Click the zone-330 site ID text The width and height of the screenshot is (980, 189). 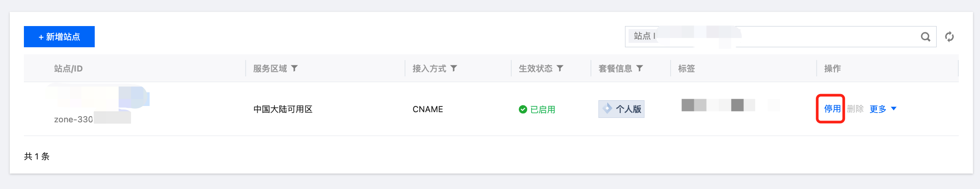pyautogui.click(x=73, y=119)
